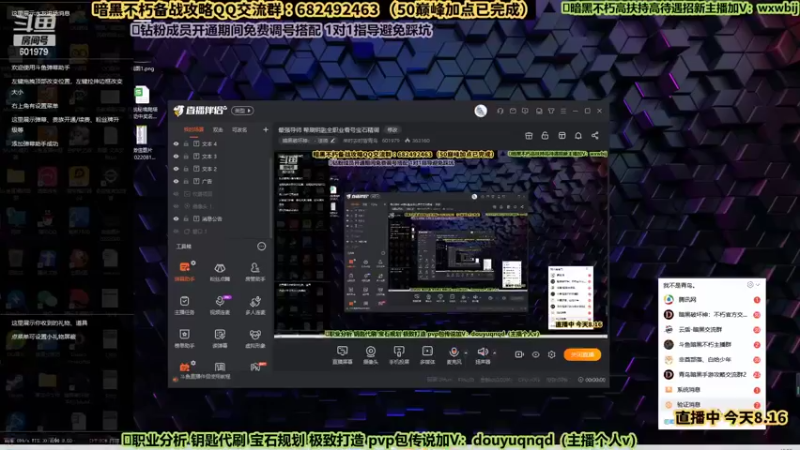800x450 pixels.
Task: Open the mode pill next to 直播伴侣 logo
Action: tap(242, 111)
